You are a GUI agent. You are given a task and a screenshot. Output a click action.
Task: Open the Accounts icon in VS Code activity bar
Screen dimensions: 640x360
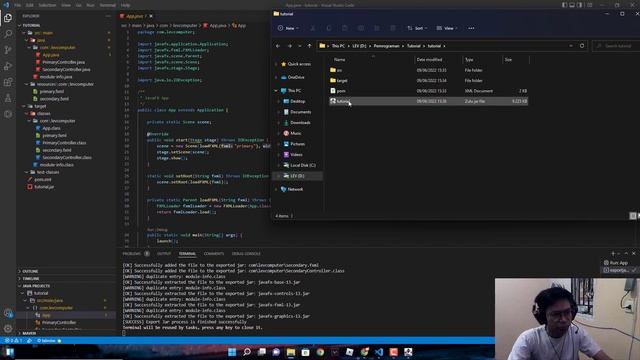pyautogui.click(x=8, y=313)
